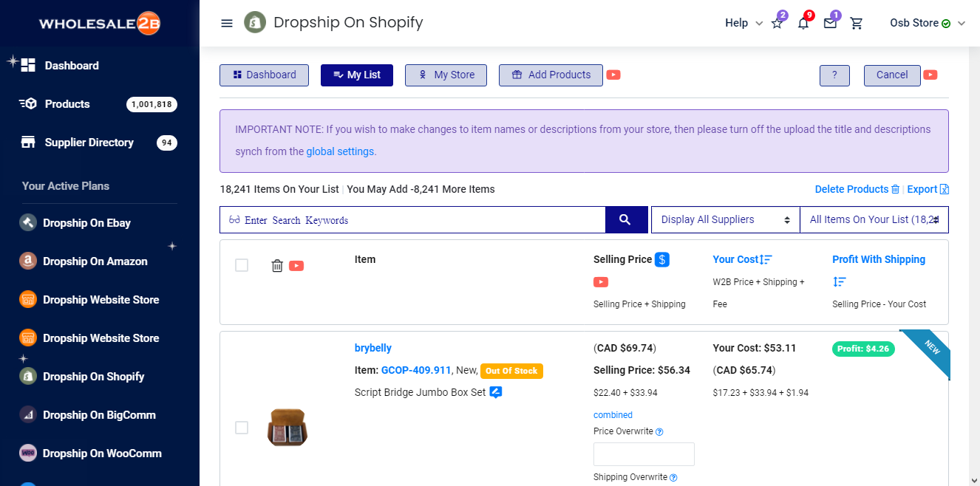Click YouTube icon next to Add Products

pyautogui.click(x=613, y=75)
